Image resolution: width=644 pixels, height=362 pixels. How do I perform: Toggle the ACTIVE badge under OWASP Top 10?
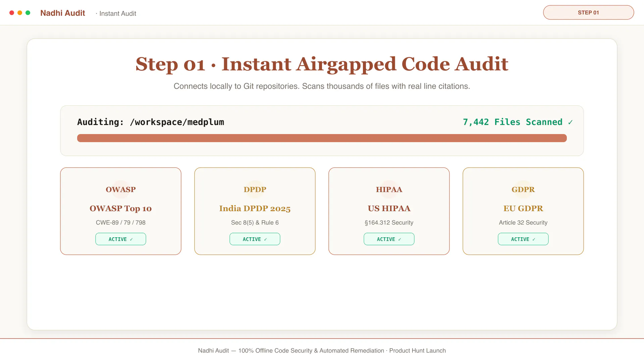[x=121, y=239]
